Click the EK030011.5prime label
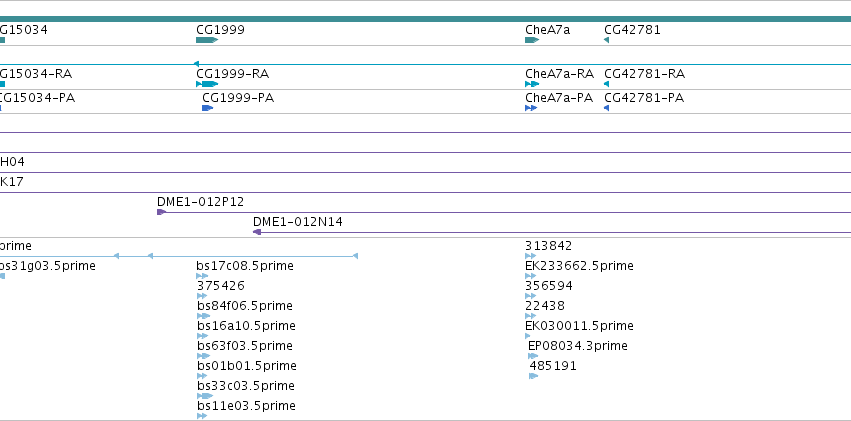This screenshot has height=421, width=851. click(579, 326)
